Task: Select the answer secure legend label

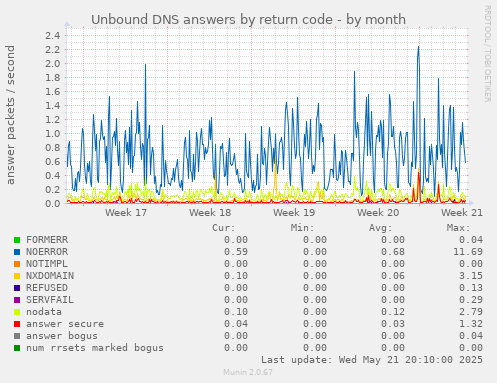Action: pyautogui.click(x=65, y=324)
